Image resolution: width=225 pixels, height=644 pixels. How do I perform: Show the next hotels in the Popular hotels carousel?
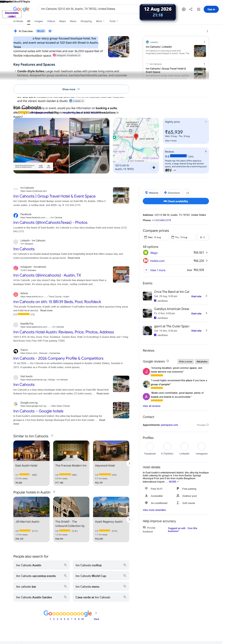pyautogui.click(x=129, y=519)
